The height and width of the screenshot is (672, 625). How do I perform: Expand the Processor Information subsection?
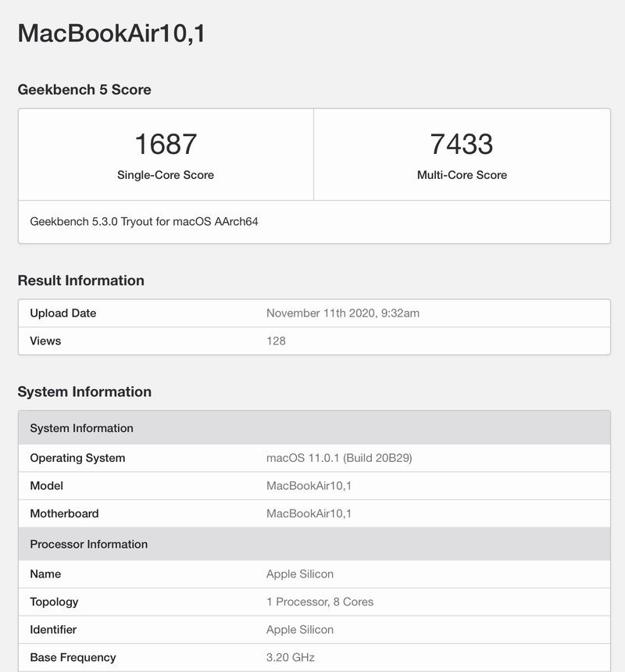88,544
